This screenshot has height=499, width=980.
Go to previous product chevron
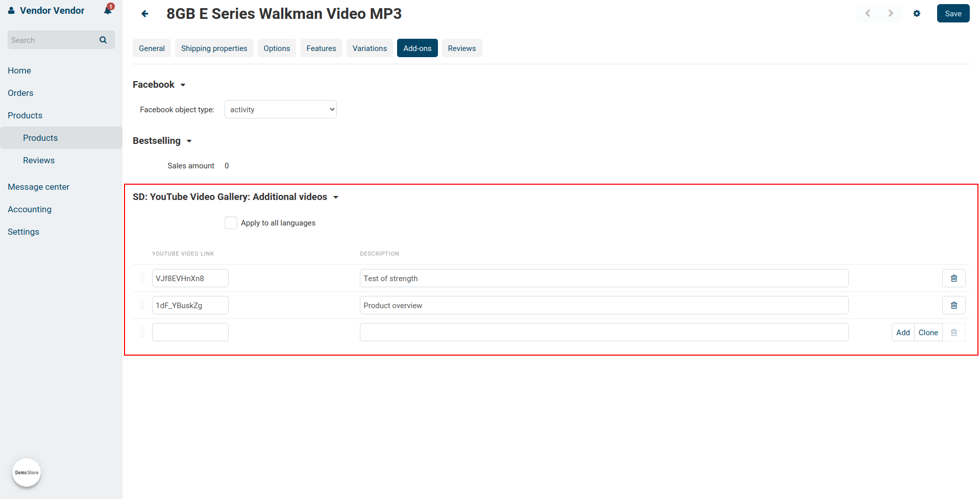(x=868, y=13)
